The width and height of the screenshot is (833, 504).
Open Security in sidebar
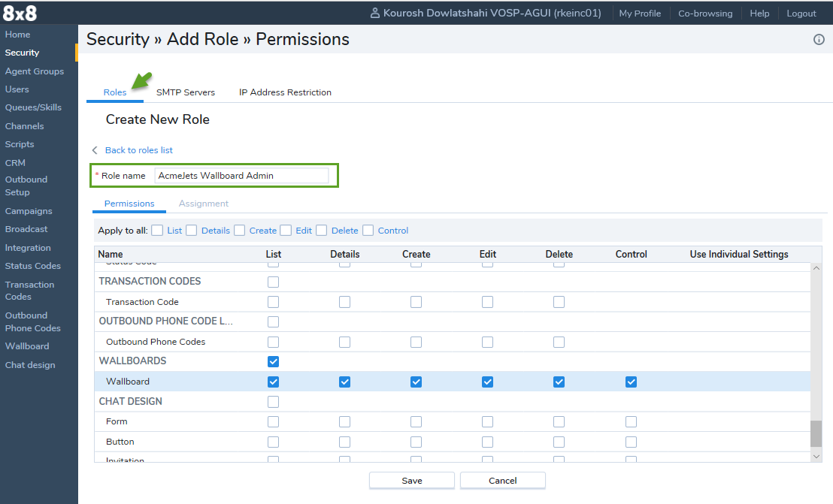click(x=22, y=53)
